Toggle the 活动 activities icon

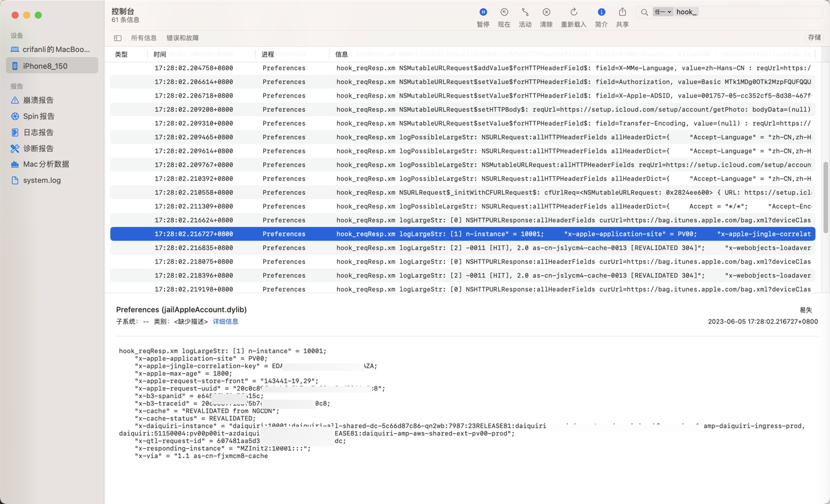[x=525, y=12]
